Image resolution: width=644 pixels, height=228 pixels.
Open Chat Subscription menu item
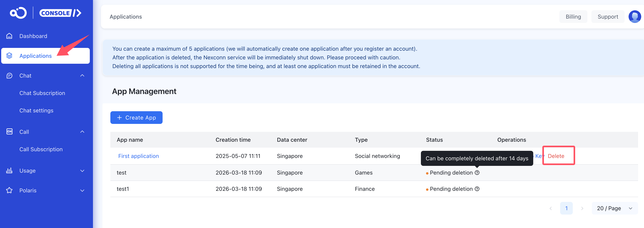[x=42, y=93]
